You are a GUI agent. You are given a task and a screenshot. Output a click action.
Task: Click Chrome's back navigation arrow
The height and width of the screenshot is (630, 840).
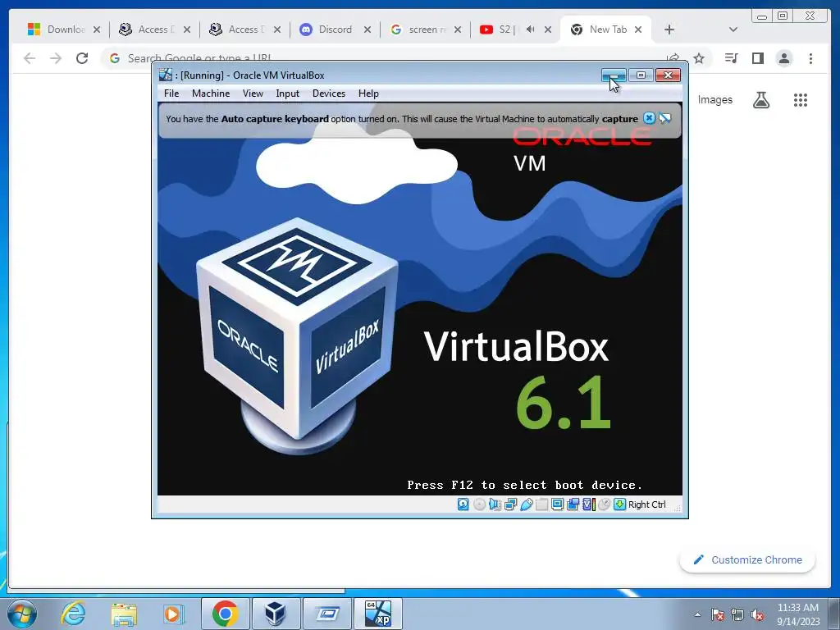pyautogui.click(x=30, y=58)
